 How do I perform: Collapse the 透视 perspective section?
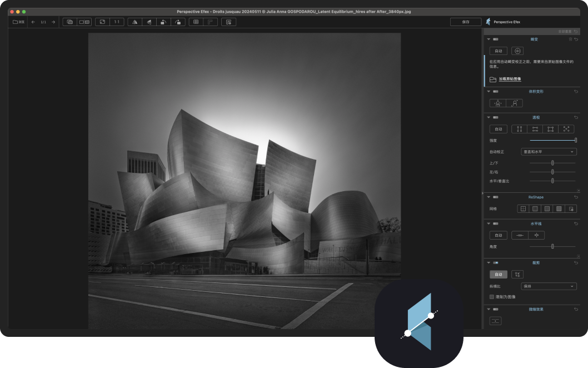[x=489, y=117]
